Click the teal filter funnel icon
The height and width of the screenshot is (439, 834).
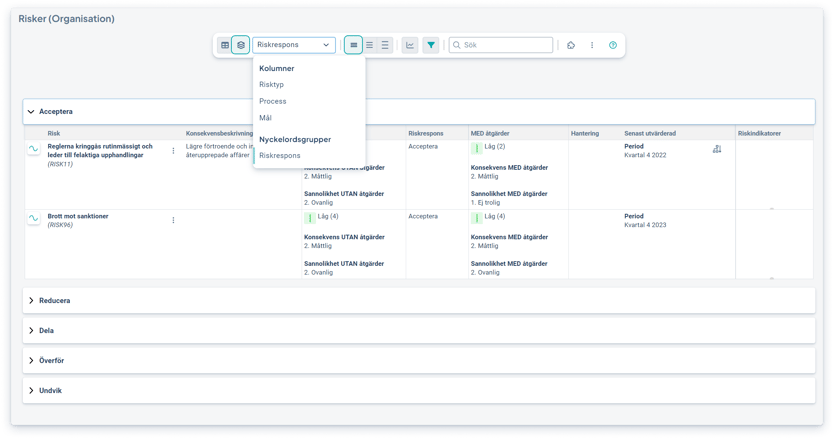point(431,45)
